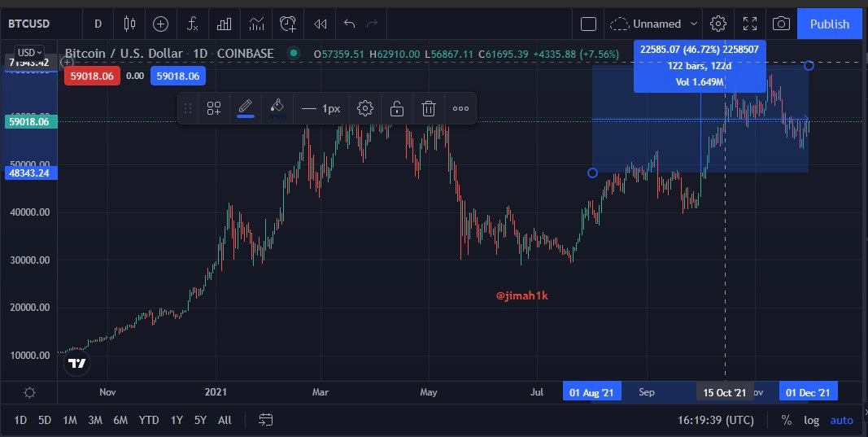
Task: Open the USD currency dropdown
Action: point(29,53)
